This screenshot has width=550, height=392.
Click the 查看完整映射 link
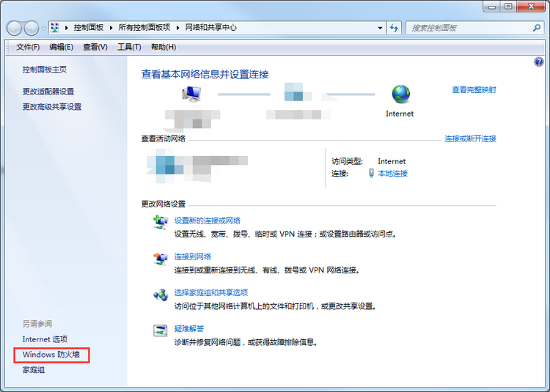click(x=474, y=89)
